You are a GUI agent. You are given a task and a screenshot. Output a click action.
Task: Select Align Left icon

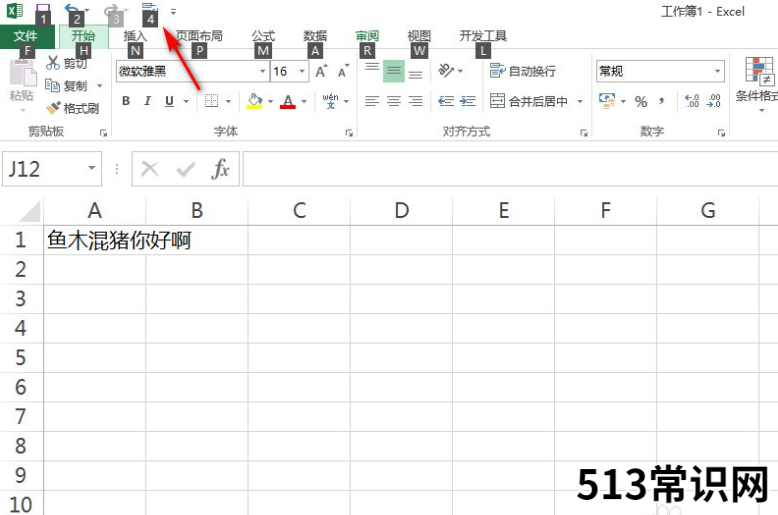372,101
